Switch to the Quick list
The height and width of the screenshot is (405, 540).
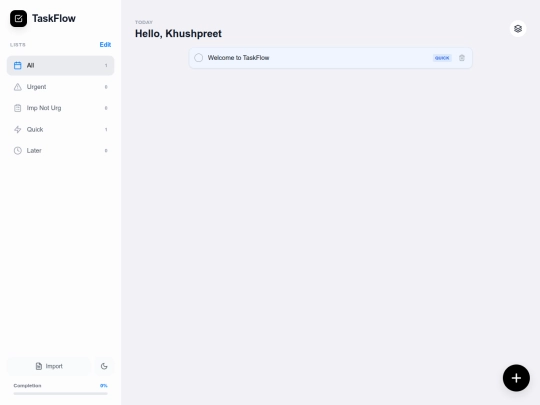60,129
